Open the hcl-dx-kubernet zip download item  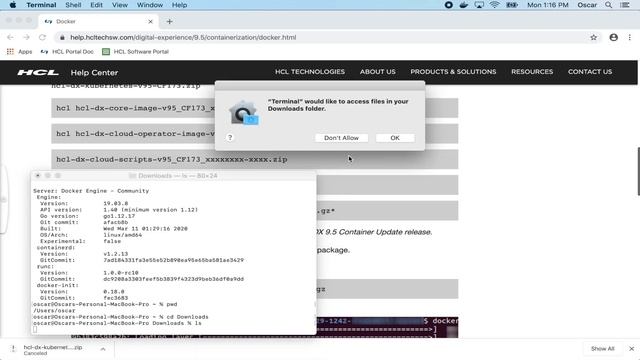[x=53, y=349]
